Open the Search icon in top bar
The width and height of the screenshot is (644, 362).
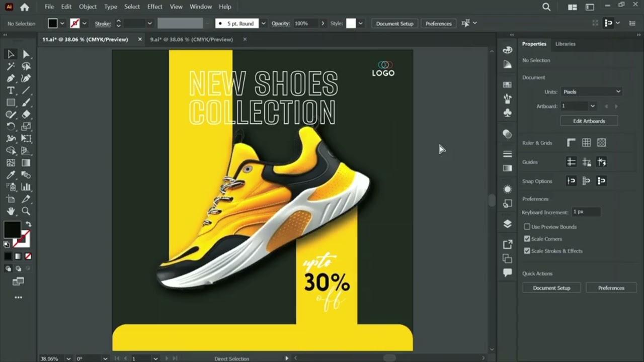[x=546, y=7]
